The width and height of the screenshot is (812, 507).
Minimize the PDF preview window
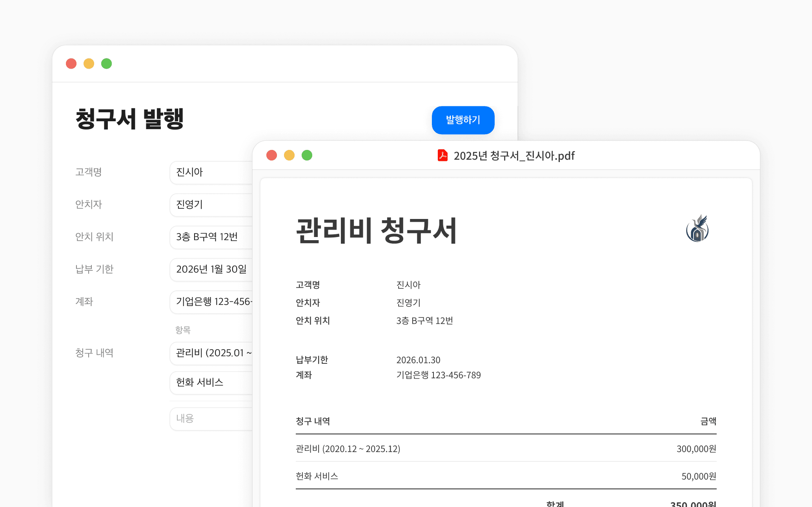(289, 155)
